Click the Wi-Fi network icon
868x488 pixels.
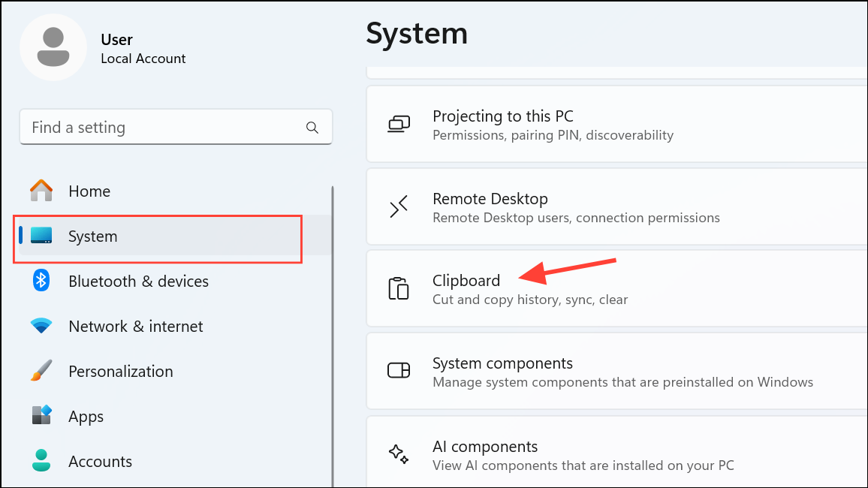click(41, 327)
